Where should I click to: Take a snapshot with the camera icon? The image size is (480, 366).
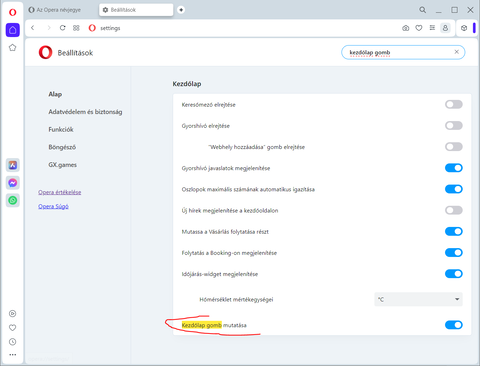click(406, 28)
